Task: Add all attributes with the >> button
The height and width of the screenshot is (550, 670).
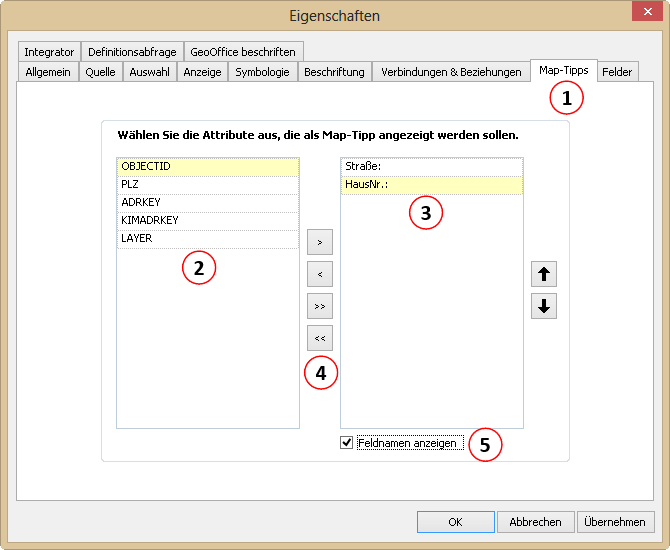Action: (319, 306)
